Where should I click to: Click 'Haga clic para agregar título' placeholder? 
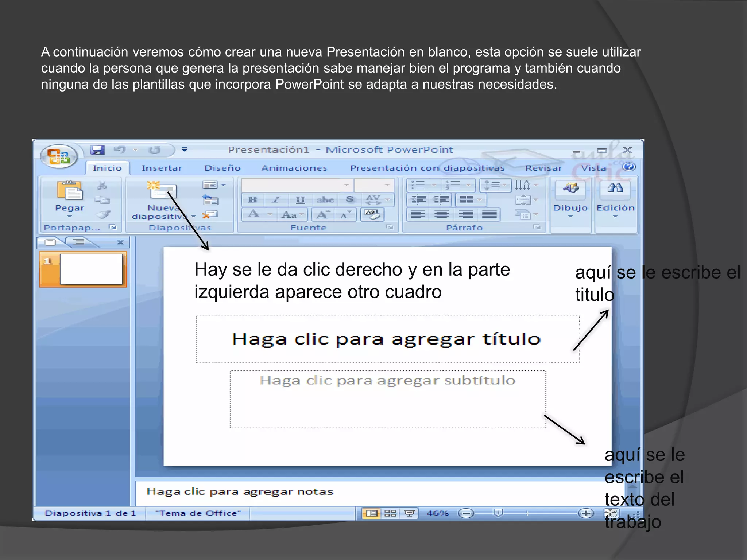387,339
